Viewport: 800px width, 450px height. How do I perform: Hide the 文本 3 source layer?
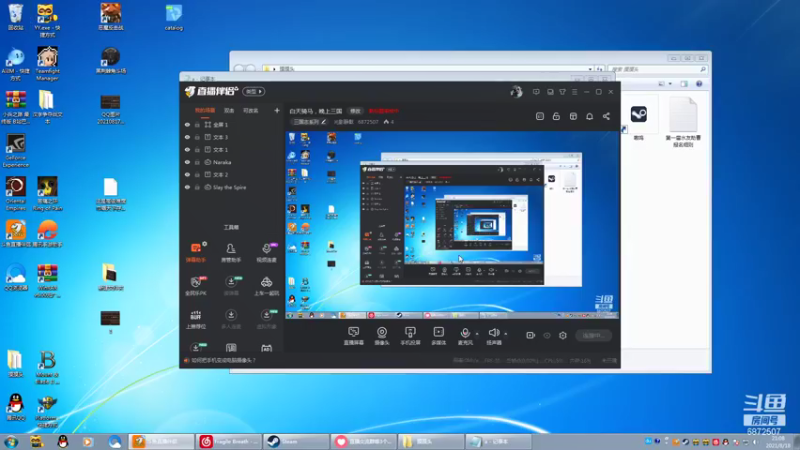187,137
